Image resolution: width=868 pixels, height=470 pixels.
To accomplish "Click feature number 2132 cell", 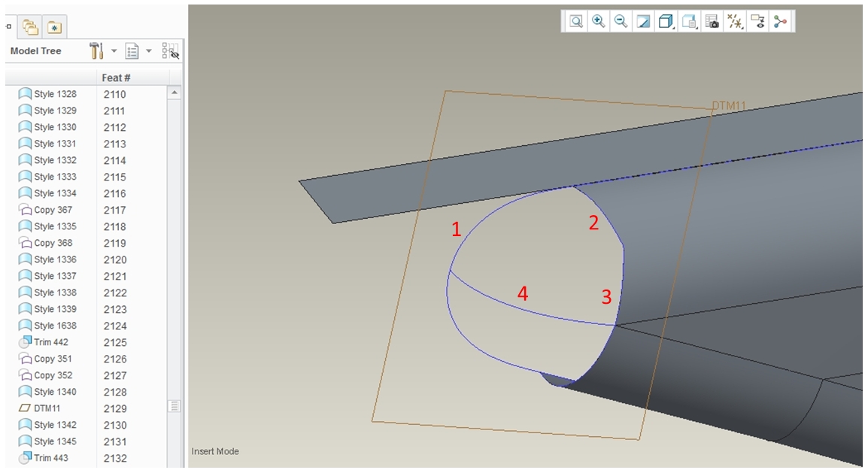I will 114,459.
